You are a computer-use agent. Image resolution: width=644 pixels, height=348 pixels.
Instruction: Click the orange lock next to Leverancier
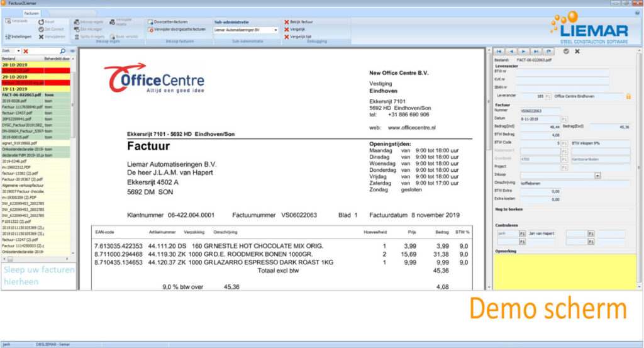click(628, 96)
